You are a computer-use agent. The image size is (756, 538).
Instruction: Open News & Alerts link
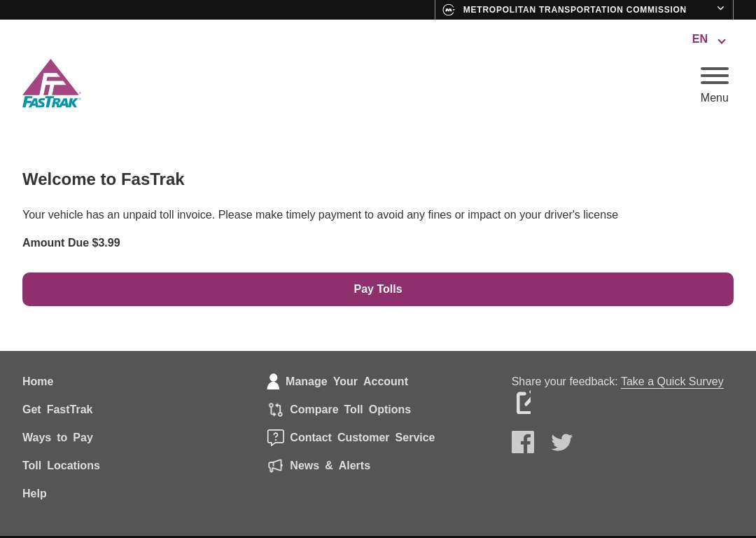click(x=330, y=466)
